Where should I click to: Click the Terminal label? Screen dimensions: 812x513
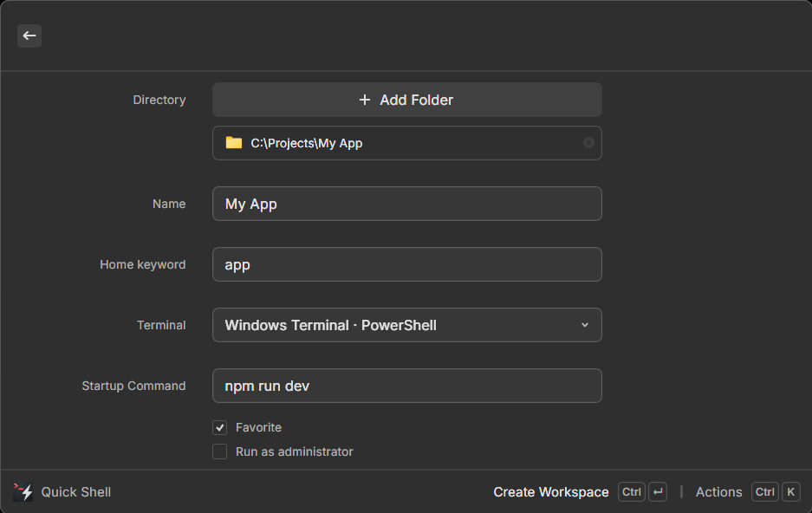(x=161, y=325)
